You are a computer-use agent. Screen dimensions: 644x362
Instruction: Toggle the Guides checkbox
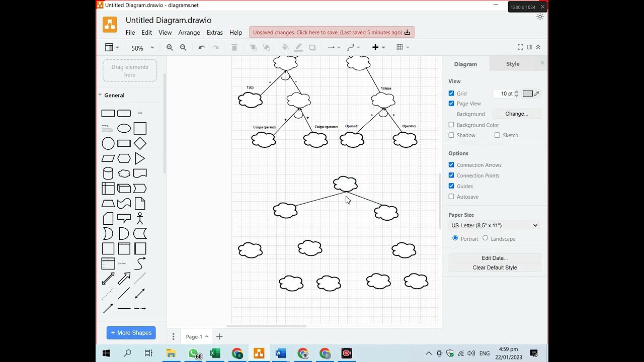(451, 186)
